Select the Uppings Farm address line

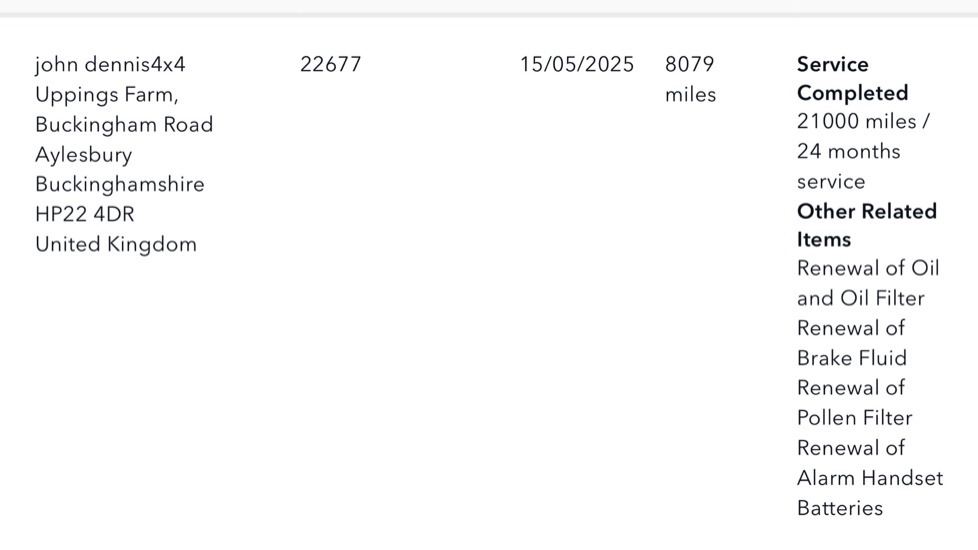tap(107, 95)
